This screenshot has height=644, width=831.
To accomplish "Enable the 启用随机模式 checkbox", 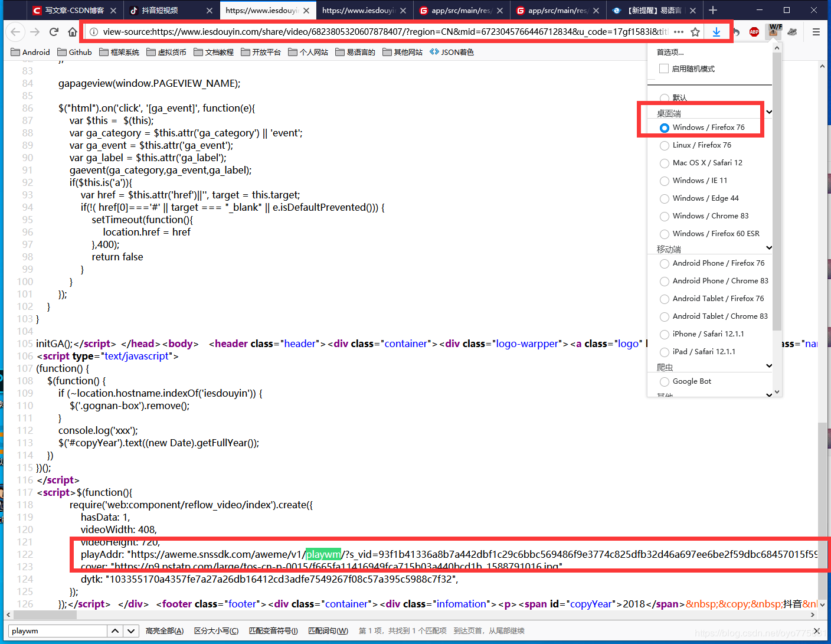I will coord(664,68).
